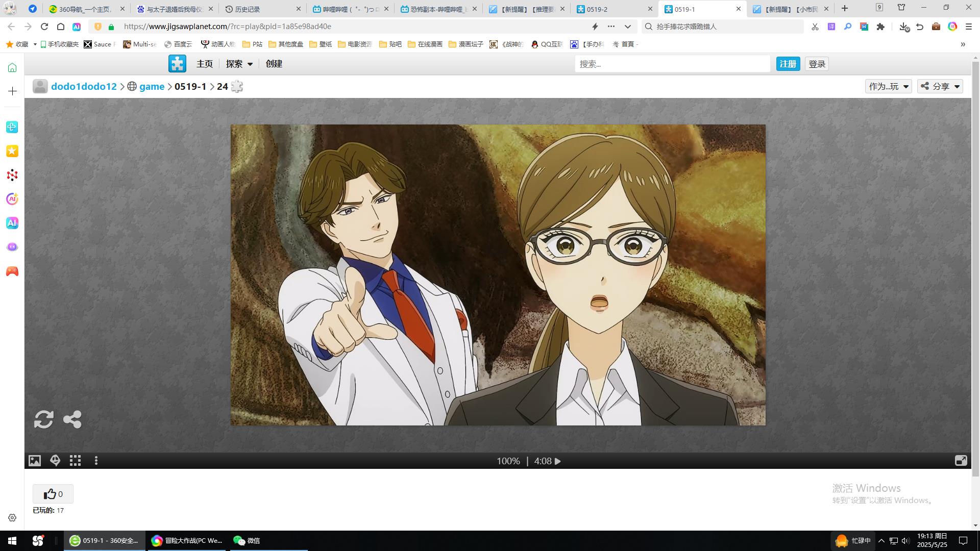Open the 百度云 bookmark

coord(178,44)
